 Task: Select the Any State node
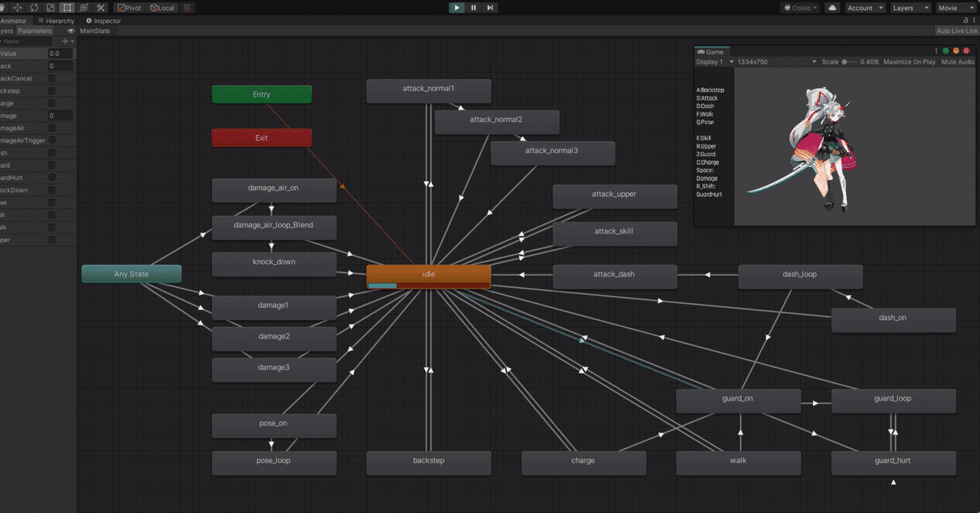coord(132,274)
